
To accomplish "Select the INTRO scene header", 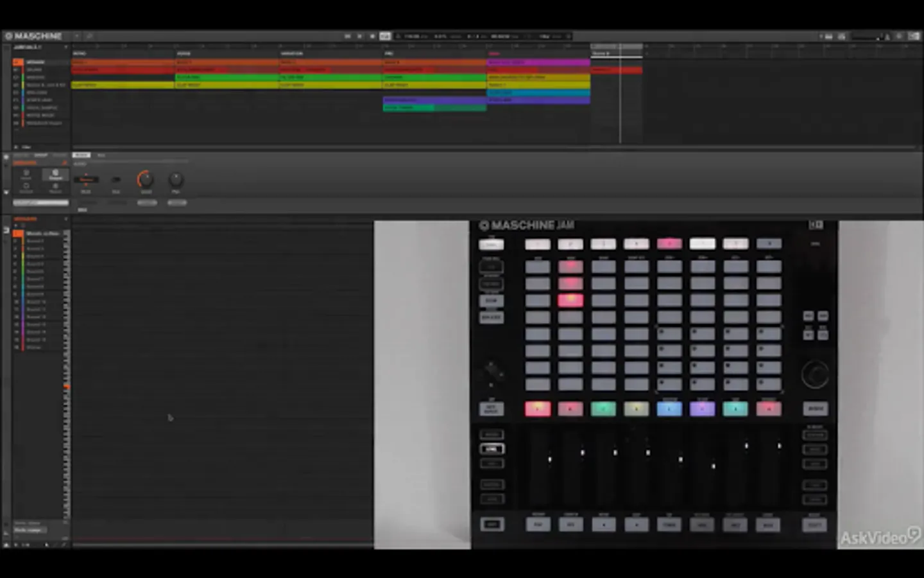I will pyautogui.click(x=80, y=54).
